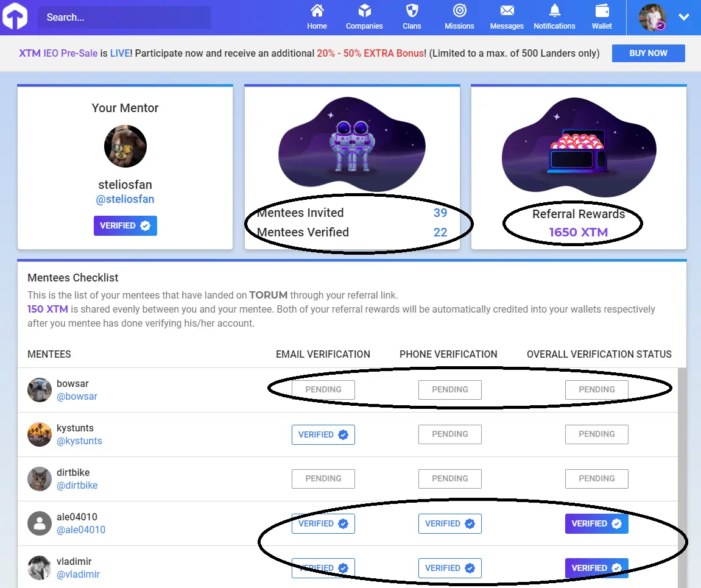Click kystunts' phone PENDING badge
Viewport: 701px width, 588px height.
pos(449,434)
